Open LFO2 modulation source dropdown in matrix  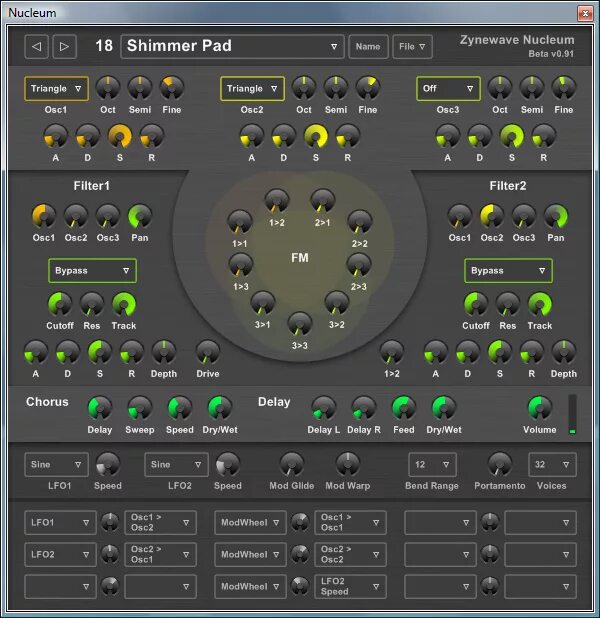[60, 555]
